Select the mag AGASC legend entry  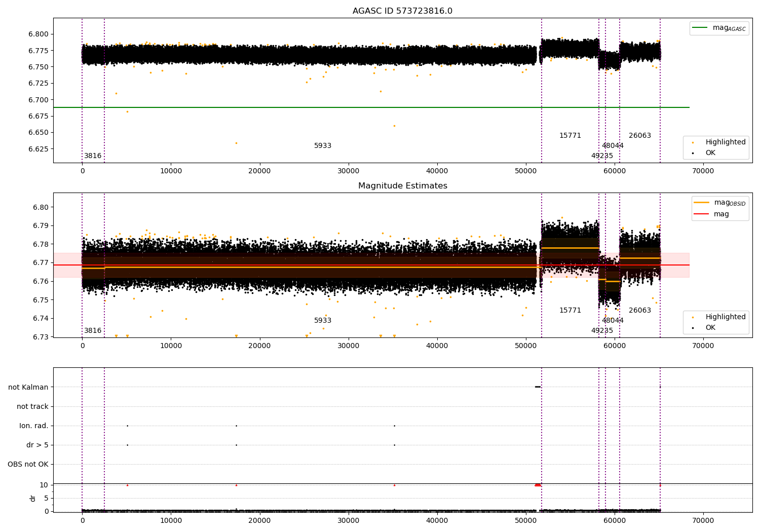(719, 28)
